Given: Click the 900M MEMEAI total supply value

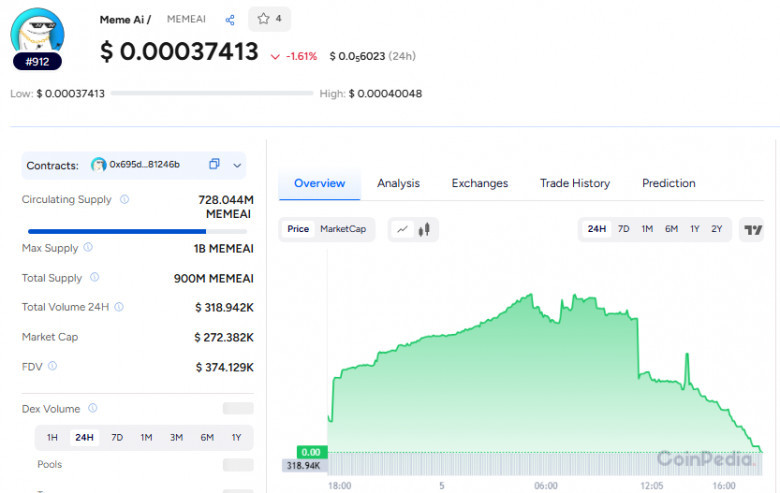Looking at the screenshot, I should [213, 278].
